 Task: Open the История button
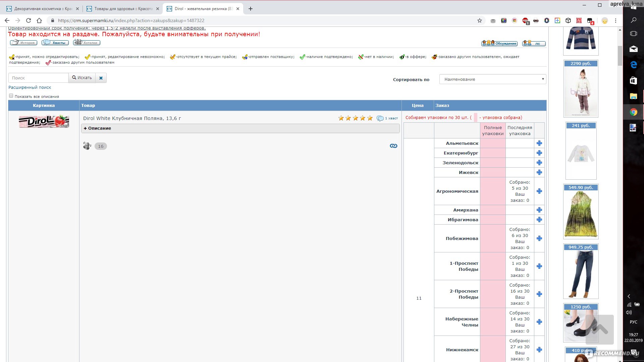click(x=23, y=43)
